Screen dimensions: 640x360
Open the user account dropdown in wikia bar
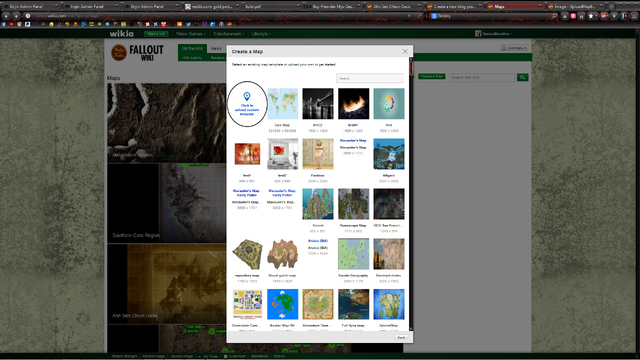point(493,34)
